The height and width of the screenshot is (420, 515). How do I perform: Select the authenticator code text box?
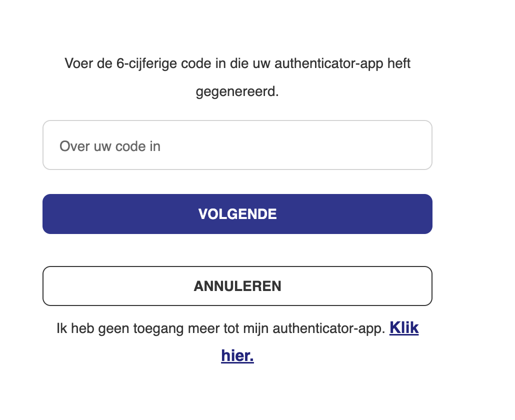(237, 145)
